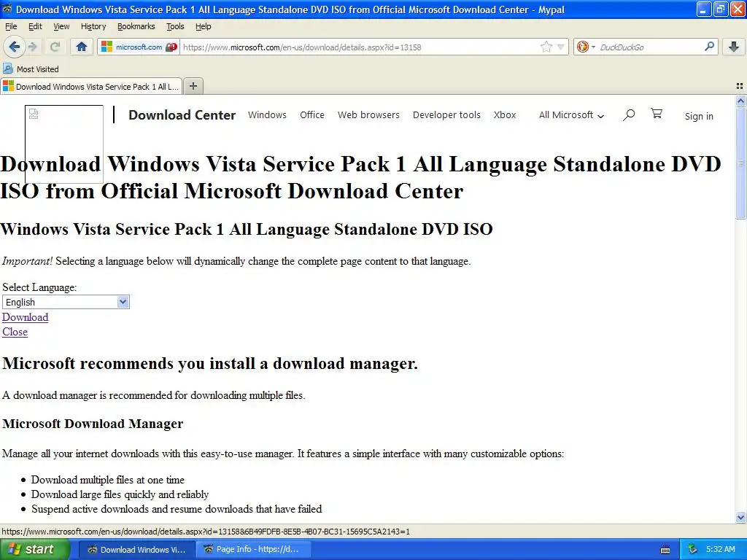Open a new tab with plus button
This screenshot has width=747, height=560.
(x=193, y=86)
